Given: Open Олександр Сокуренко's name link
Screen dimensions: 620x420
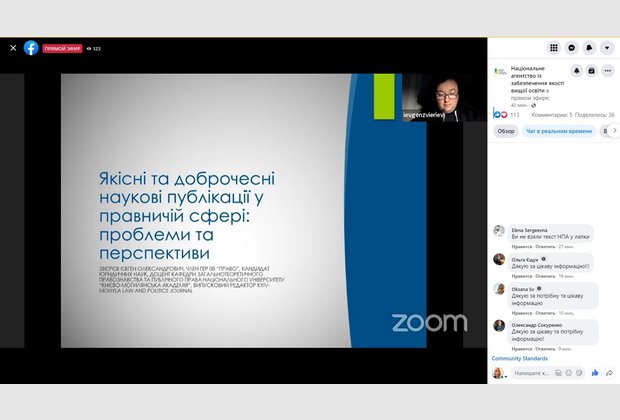Looking at the screenshot, I should [x=537, y=325].
